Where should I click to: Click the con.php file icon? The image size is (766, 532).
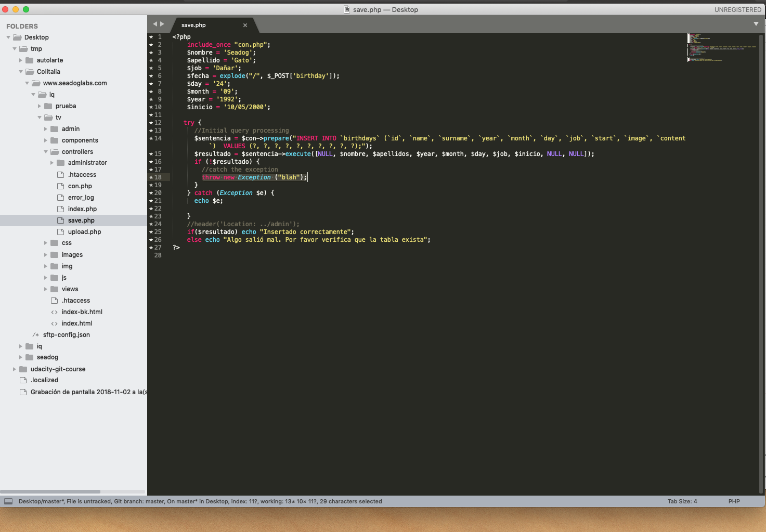pos(60,186)
